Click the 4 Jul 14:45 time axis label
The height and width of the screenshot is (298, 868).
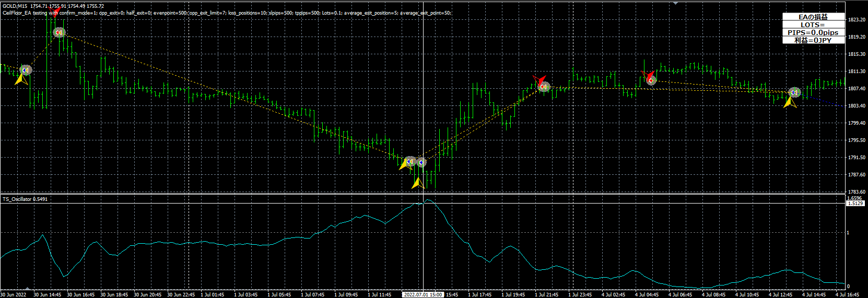[814, 294]
